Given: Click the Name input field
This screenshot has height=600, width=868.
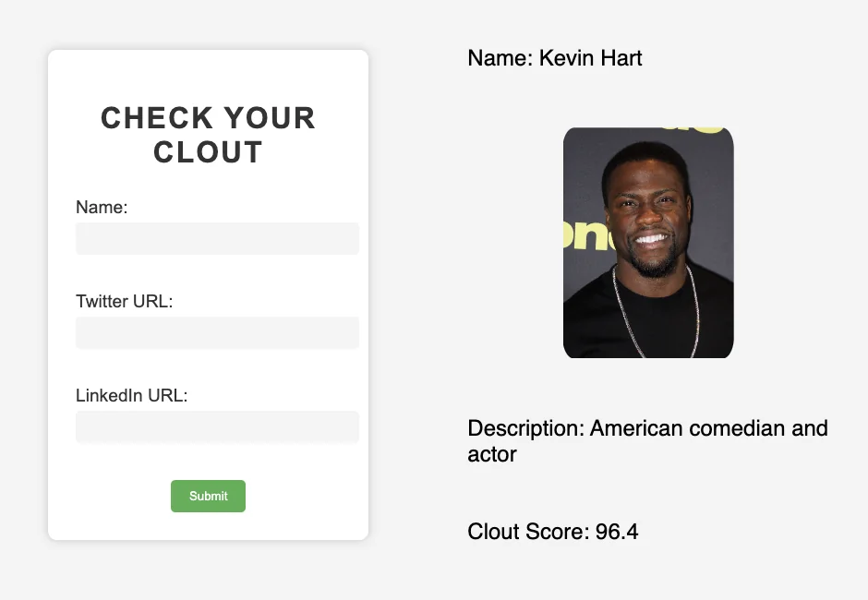Looking at the screenshot, I should [217, 238].
